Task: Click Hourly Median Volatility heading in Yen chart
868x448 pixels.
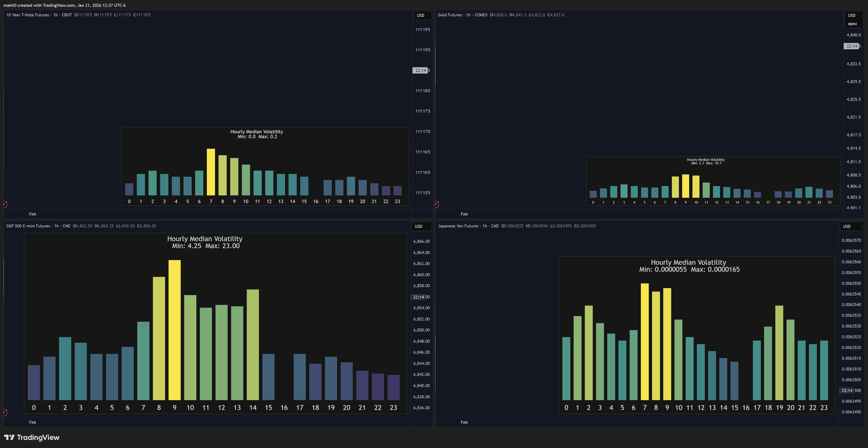Action: 688,262
